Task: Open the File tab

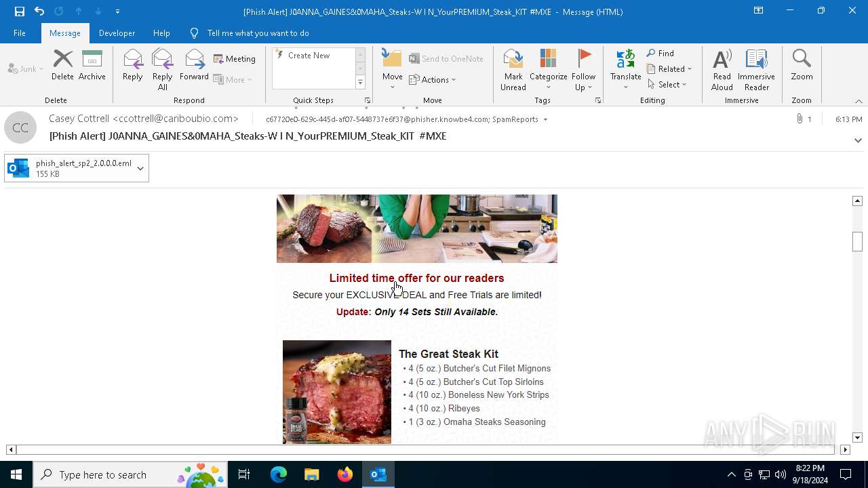Action: coord(20,33)
